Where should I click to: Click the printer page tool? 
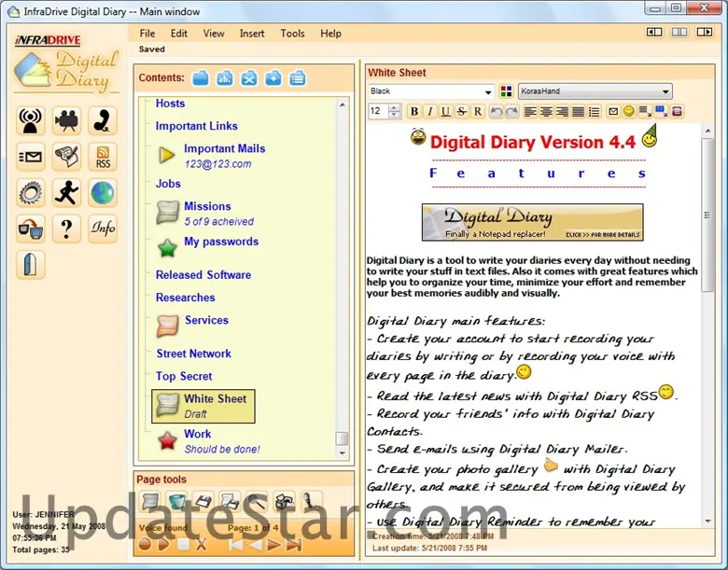click(284, 501)
